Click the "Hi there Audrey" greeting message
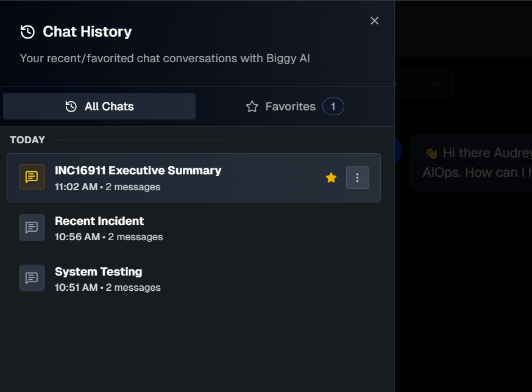The height and width of the screenshot is (392, 532). point(475,163)
